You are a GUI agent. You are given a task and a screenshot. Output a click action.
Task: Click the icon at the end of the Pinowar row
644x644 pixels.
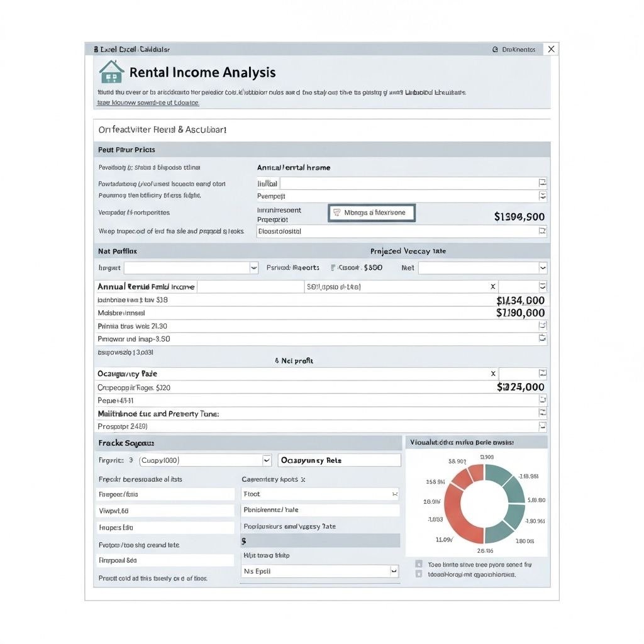pyautogui.click(x=542, y=338)
